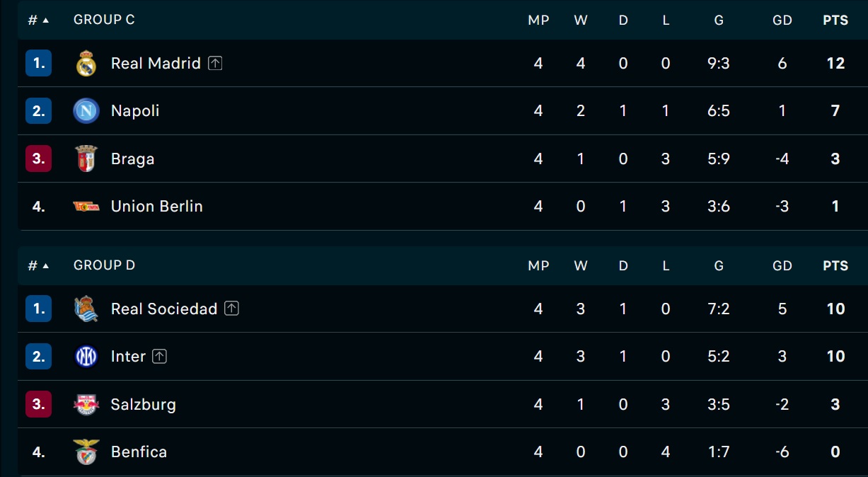Click GD column header in Group D
The height and width of the screenshot is (477, 868).
[x=782, y=266]
